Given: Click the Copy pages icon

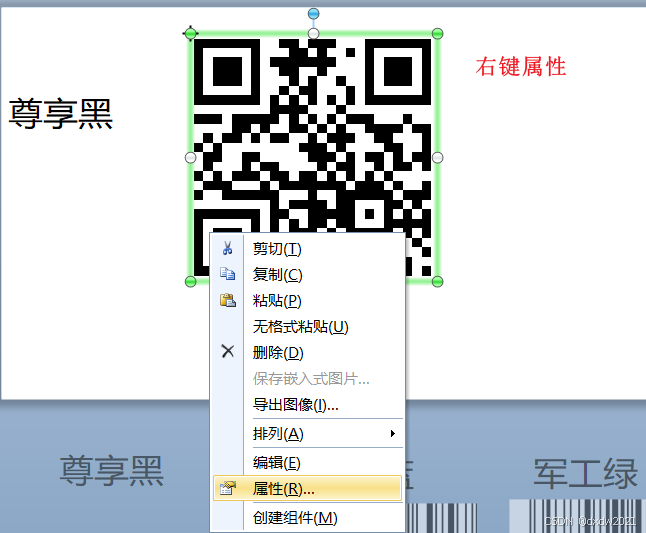Looking at the screenshot, I should pos(227,274).
